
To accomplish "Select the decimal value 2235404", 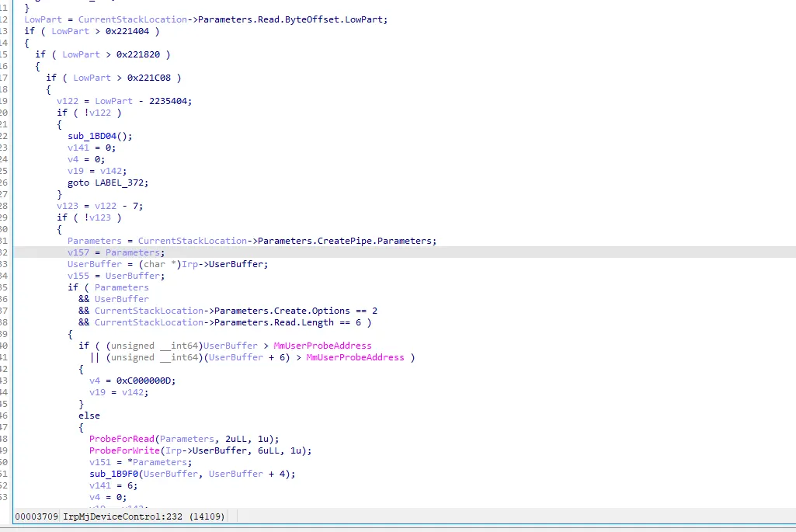I will point(168,101).
